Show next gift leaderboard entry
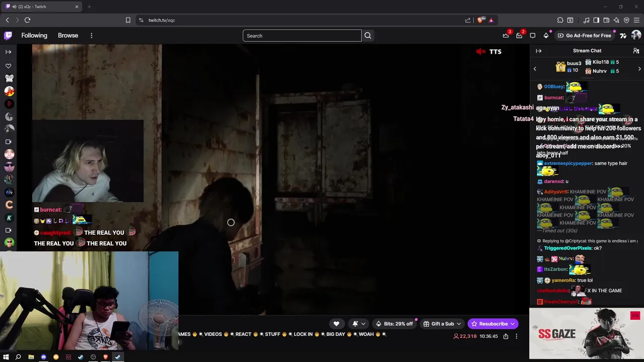The width and height of the screenshot is (644, 362). tap(639, 69)
